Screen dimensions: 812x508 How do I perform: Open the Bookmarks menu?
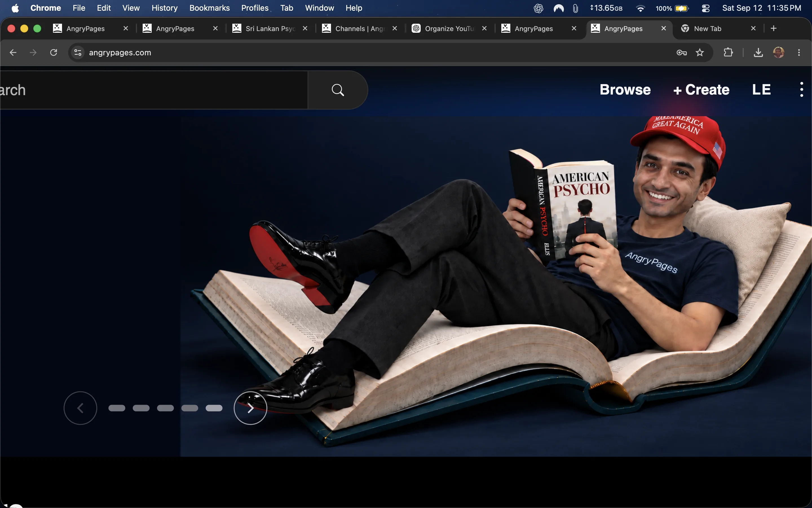(209, 8)
